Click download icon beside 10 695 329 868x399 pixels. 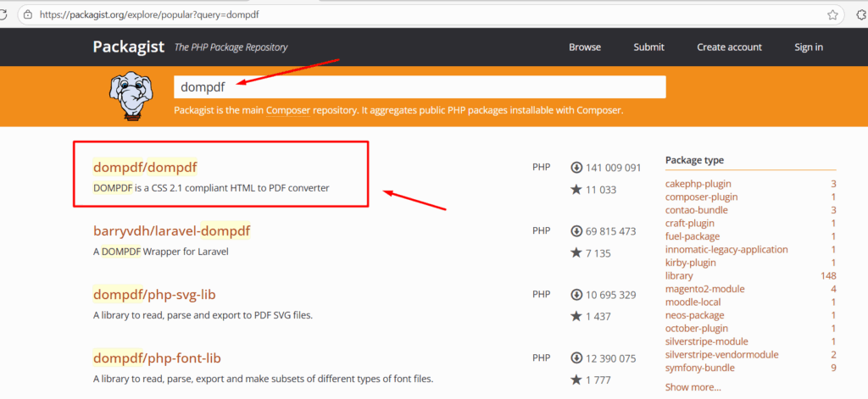577,295
